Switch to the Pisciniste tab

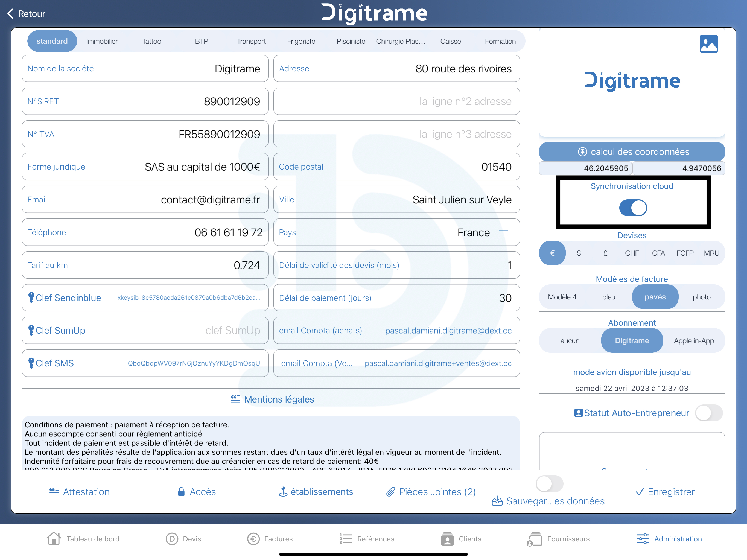[351, 41]
